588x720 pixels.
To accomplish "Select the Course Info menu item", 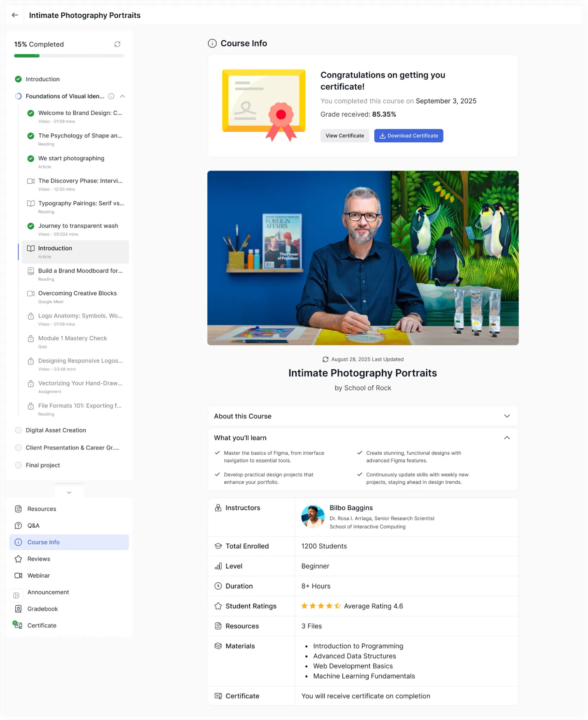I will tap(69, 542).
